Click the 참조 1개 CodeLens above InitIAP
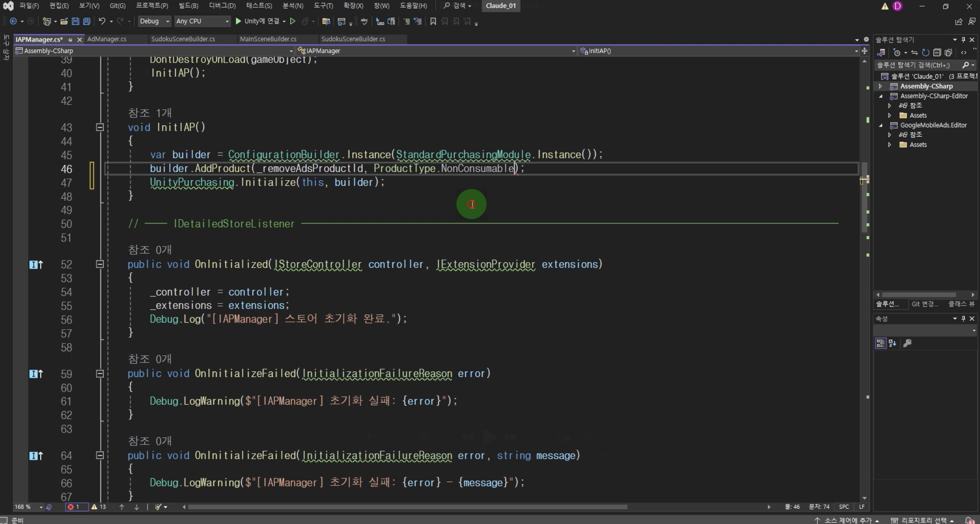 click(150, 113)
